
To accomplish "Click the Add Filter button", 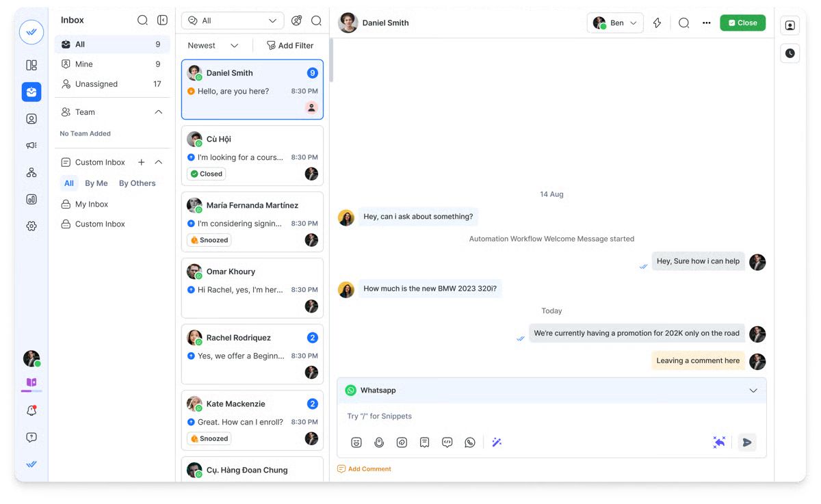I will coord(290,45).
